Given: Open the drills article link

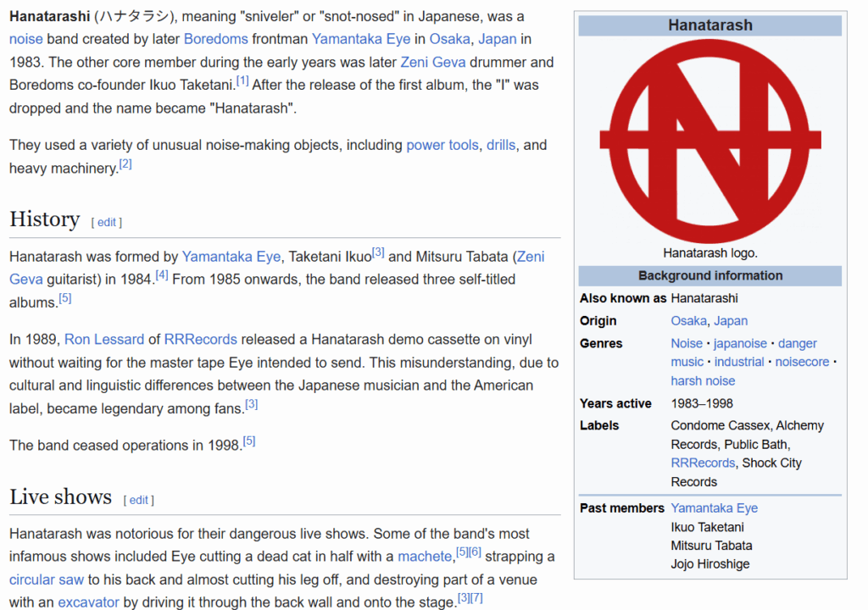Looking at the screenshot, I should (x=501, y=145).
